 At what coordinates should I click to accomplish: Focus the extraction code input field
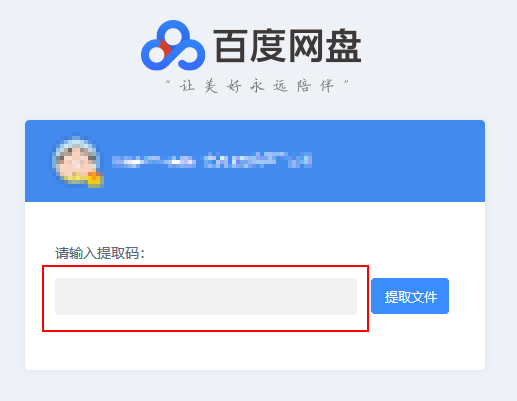[x=206, y=296]
